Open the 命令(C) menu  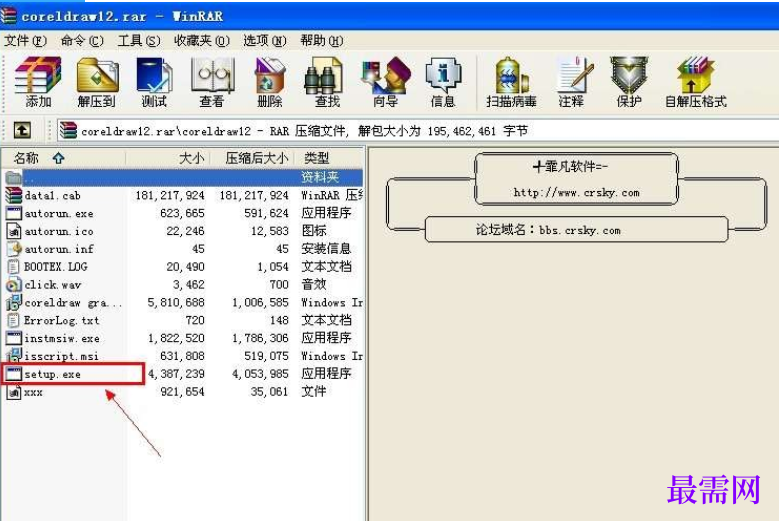[x=82, y=41]
